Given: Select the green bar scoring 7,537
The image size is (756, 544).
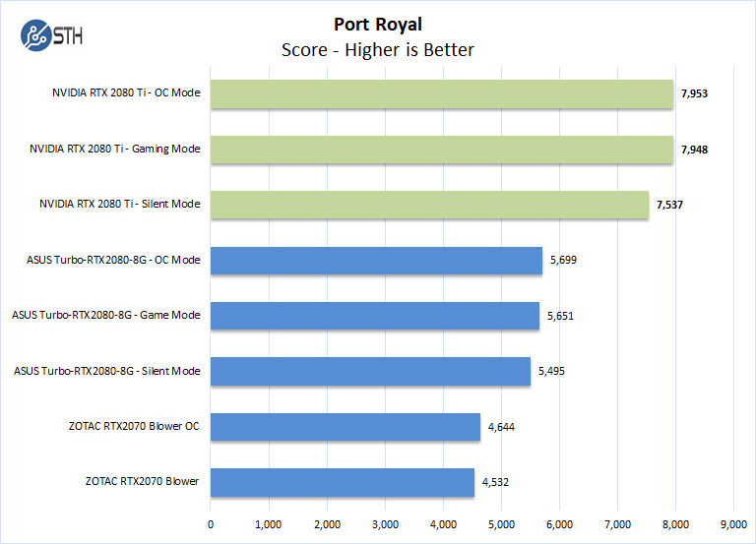Looking at the screenshot, I should 429,205.
